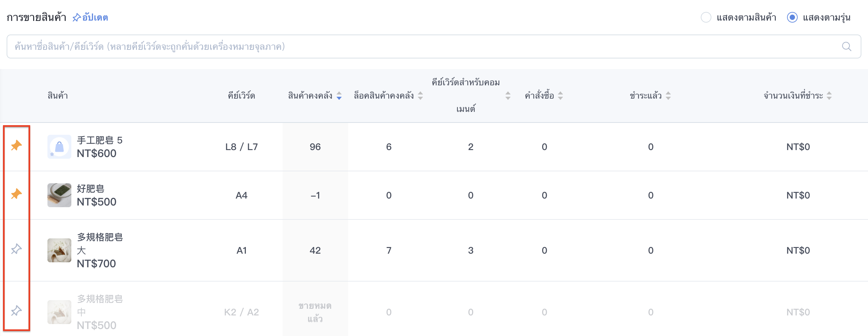Sort by จำนวนเงินที่ชำระ column arrows
The height and width of the screenshot is (336, 868).
click(x=829, y=96)
